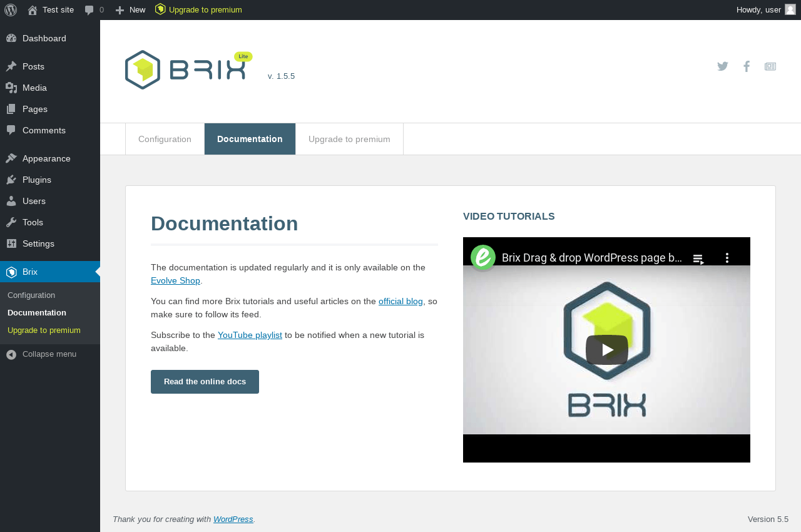801x532 pixels.
Task: Open the Comments menu label in sidebar
Action: tap(44, 130)
